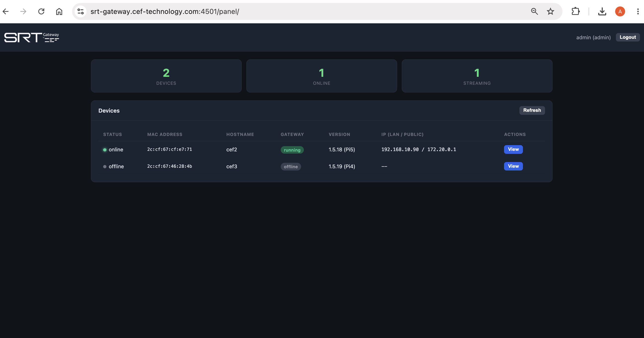Viewport: 644px width, 338px height.
Task: Click the browser forward arrow
Action: (23, 11)
